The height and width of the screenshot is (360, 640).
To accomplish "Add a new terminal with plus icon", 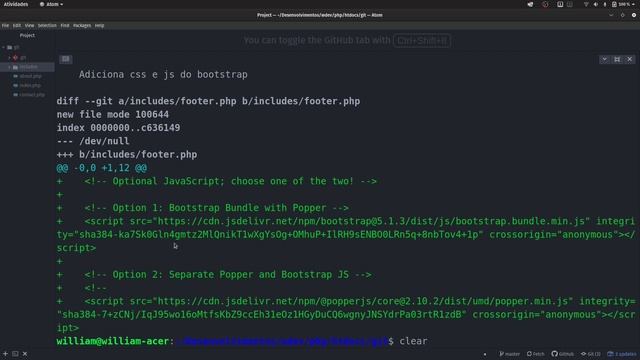I will (x=5, y=354).
